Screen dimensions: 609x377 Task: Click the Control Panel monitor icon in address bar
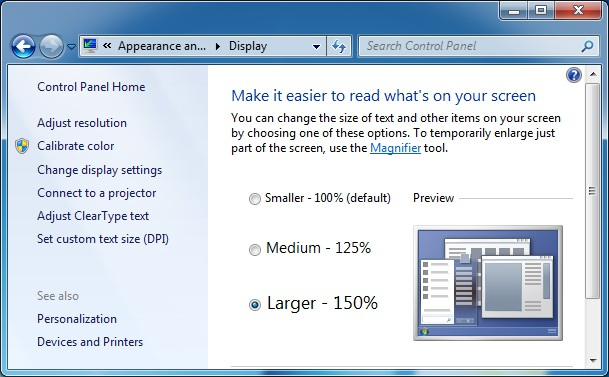[x=90, y=46]
